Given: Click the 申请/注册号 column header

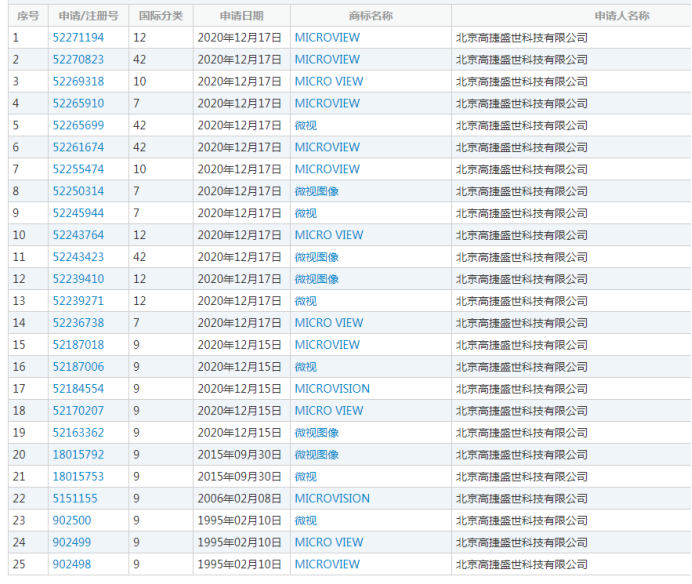Looking at the screenshot, I should click(x=88, y=16).
